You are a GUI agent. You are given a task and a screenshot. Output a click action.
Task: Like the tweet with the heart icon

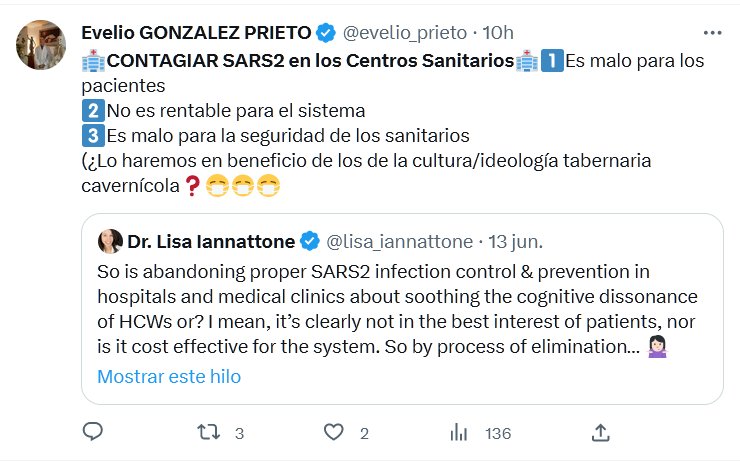click(334, 432)
